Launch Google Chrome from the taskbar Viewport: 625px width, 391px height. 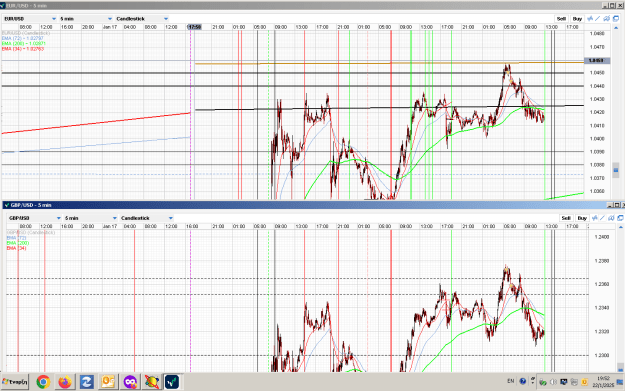tap(43, 382)
